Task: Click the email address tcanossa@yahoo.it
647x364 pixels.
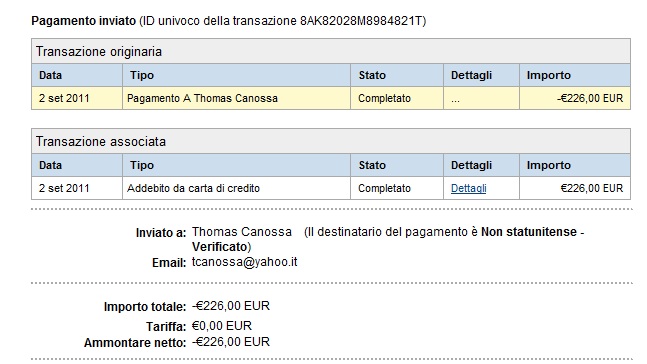Action: [x=244, y=262]
